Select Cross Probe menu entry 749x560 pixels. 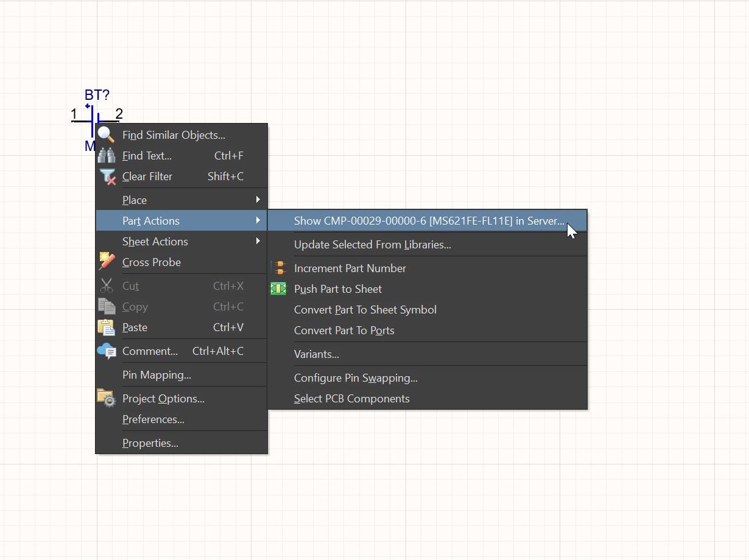click(181, 262)
